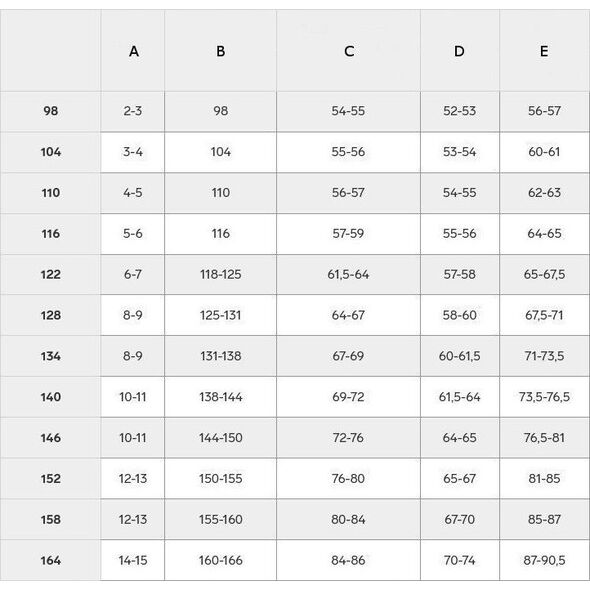This screenshot has height=590, width=590.
Task: Select cell showing 67,5-71
Action: [544, 315]
